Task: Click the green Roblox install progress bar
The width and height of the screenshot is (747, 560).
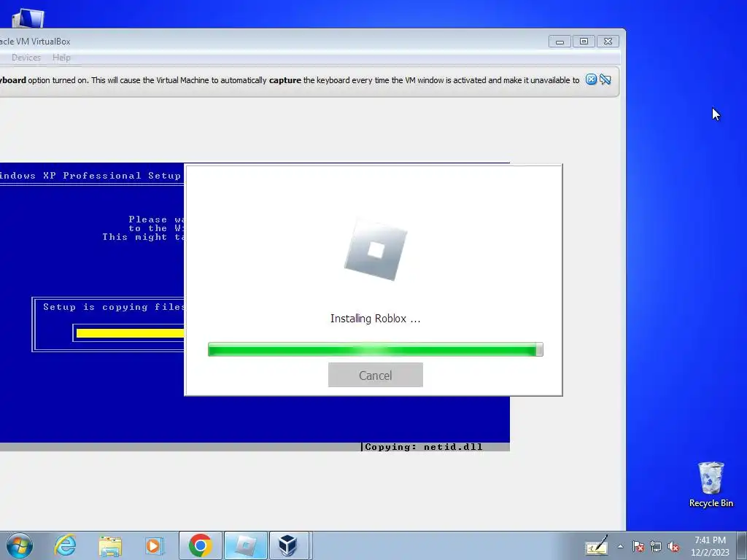Action: (376, 349)
